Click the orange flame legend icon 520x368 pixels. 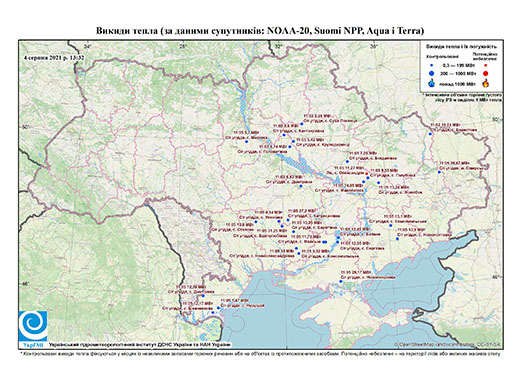pyautogui.click(x=485, y=83)
